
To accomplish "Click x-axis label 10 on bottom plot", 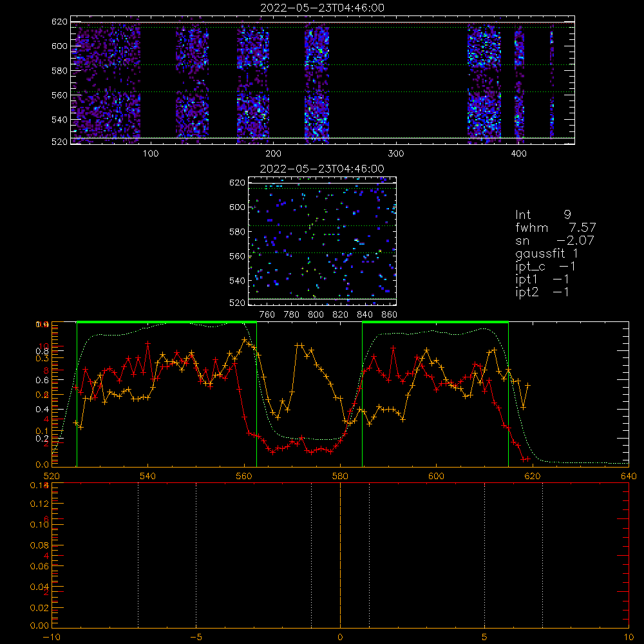I will (629, 638).
